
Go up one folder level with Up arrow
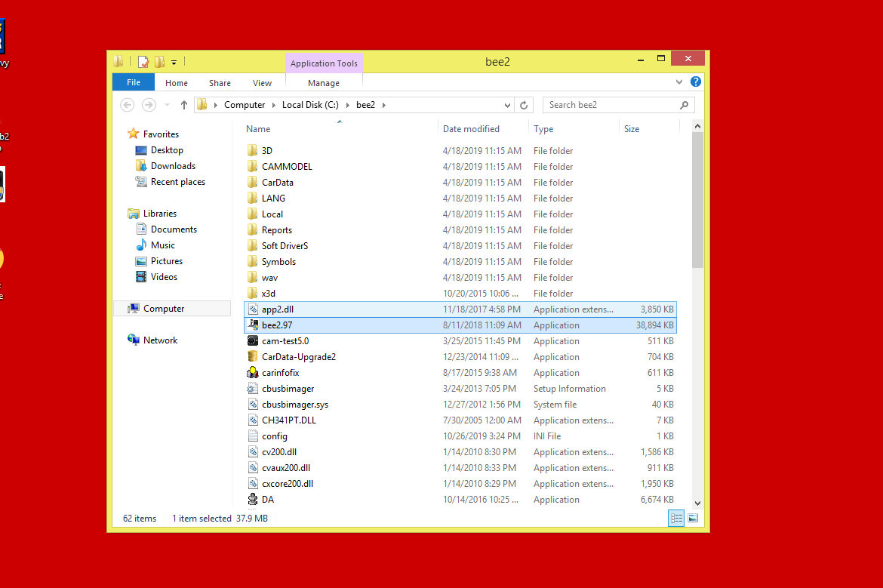tap(183, 105)
